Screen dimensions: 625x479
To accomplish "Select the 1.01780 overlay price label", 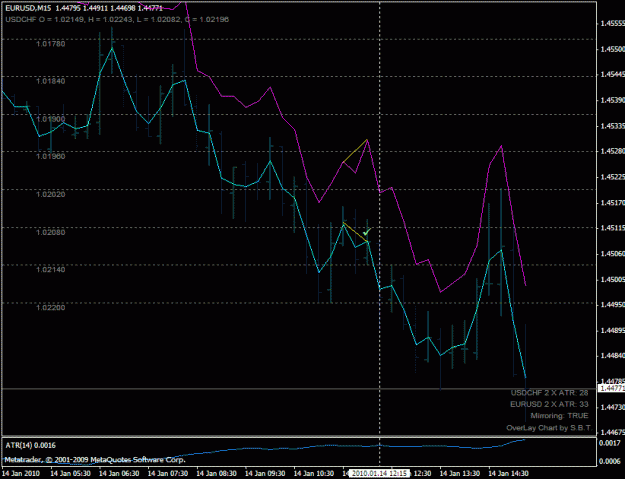I will point(51,43).
